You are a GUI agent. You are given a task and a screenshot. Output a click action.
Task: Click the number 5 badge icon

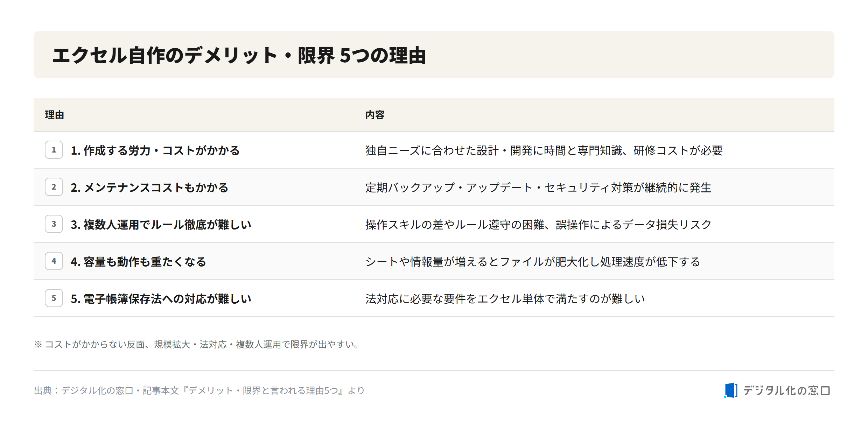tap(54, 298)
